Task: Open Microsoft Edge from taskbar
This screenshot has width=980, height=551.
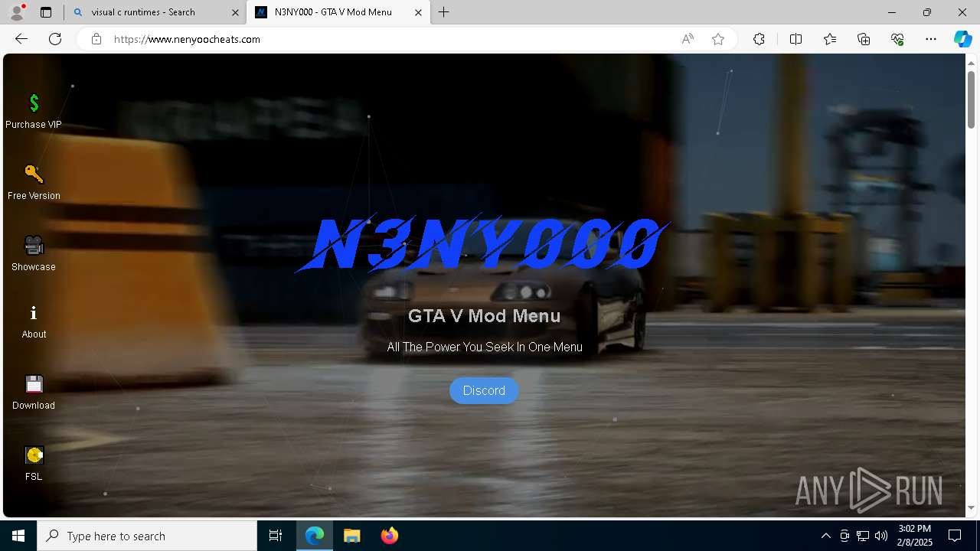Action: point(315,536)
